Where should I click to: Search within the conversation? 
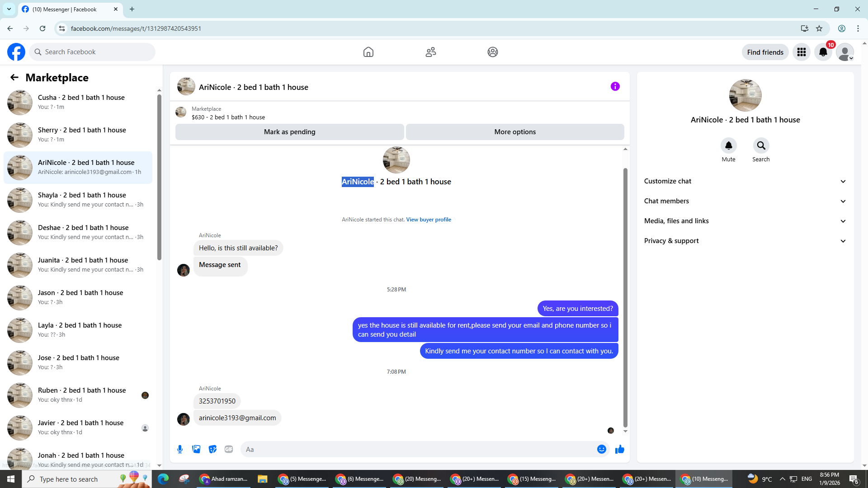point(761,145)
